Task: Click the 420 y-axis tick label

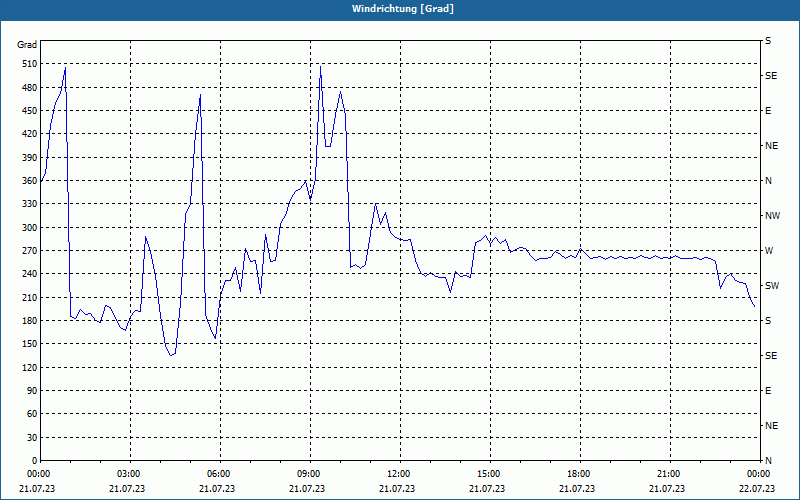Action: tap(31, 134)
